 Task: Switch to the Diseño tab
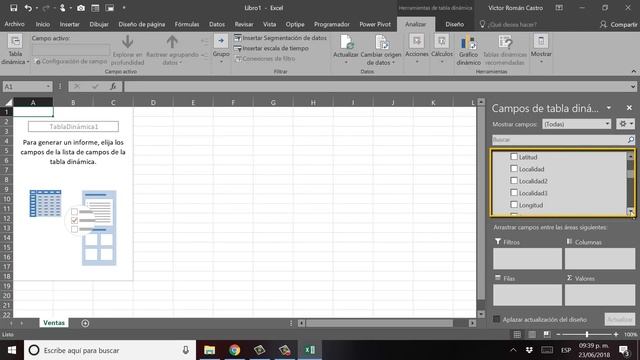pos(454,24)
